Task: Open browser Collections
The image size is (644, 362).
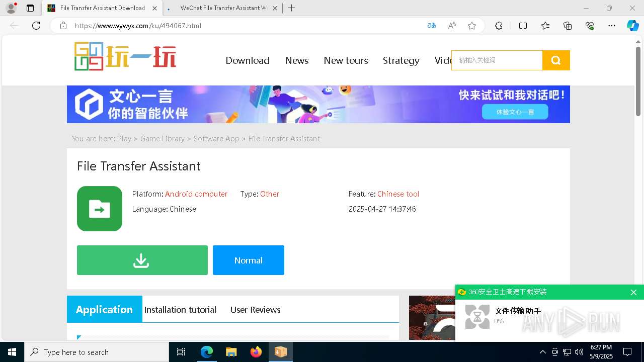Action: [568, 26]
